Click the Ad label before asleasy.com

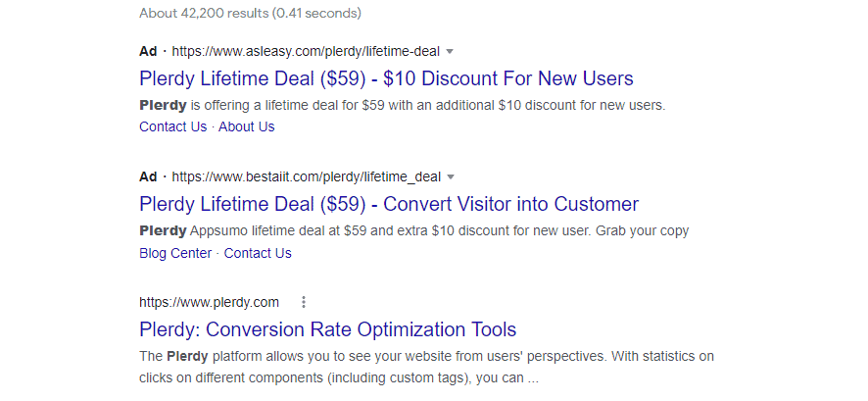[148, 52]
